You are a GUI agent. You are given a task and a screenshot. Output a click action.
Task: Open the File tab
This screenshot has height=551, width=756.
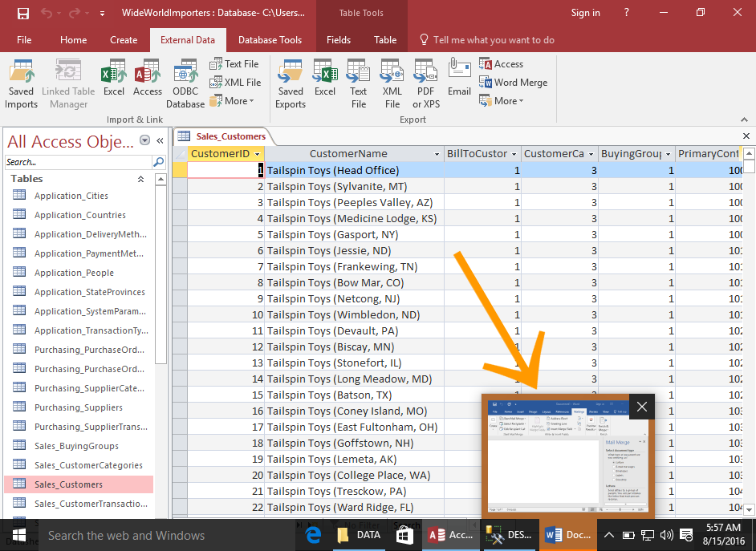pyautogui.click(x=24, y=40)
